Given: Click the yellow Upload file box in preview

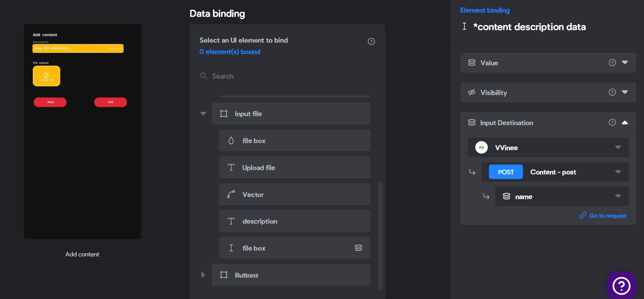Looking at the screenshot, I should pos(46,76).
